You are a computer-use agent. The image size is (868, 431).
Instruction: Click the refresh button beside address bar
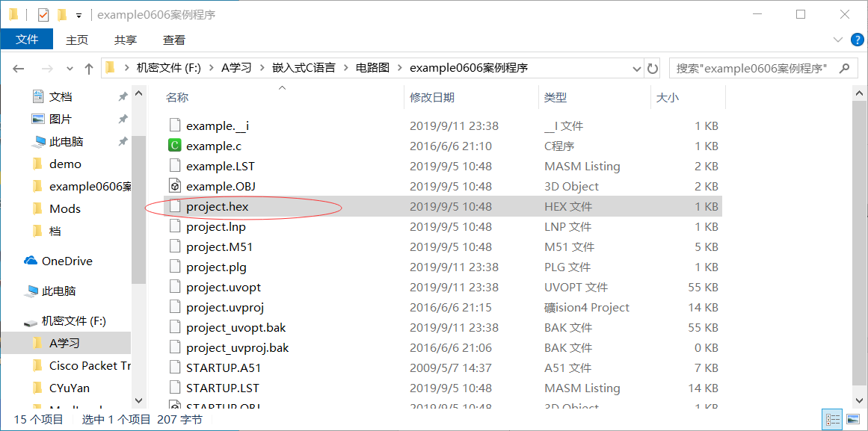pyautogui.click(x=653, y=69)
